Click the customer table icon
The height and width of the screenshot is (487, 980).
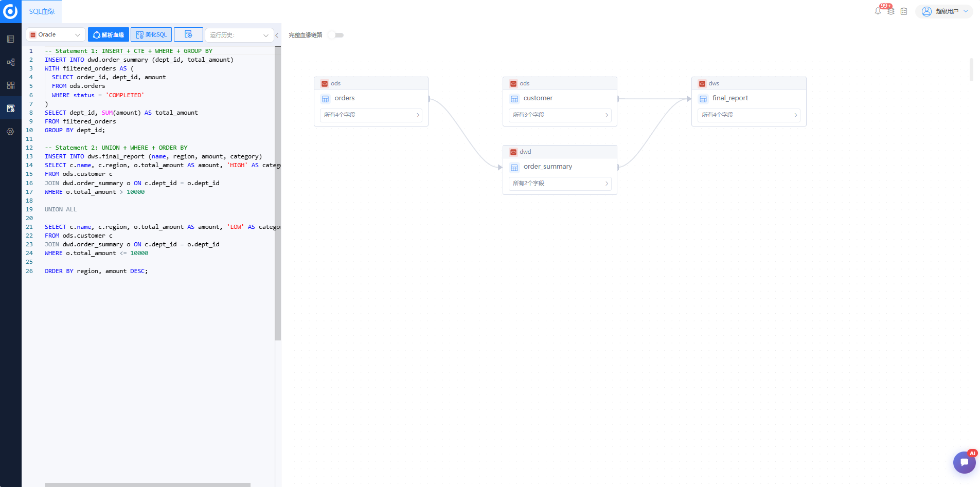[x=514, y=99]
